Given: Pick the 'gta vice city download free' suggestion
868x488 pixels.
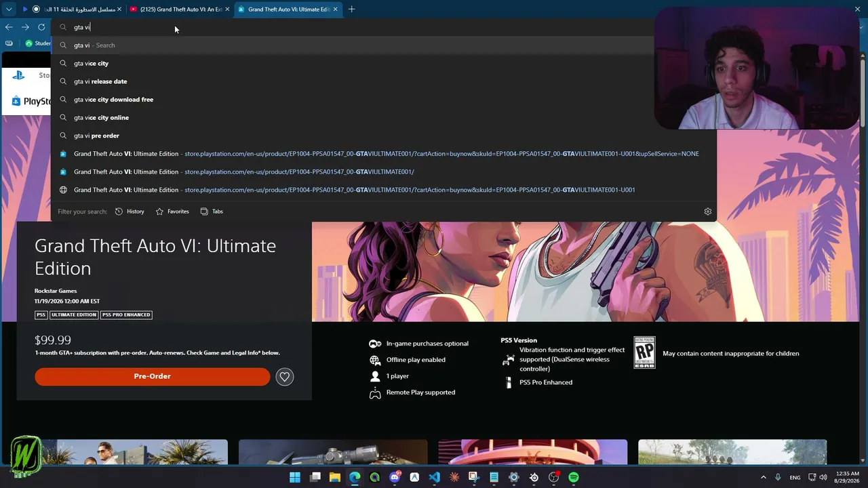Looking at the screenshot, I should point(384,100).
